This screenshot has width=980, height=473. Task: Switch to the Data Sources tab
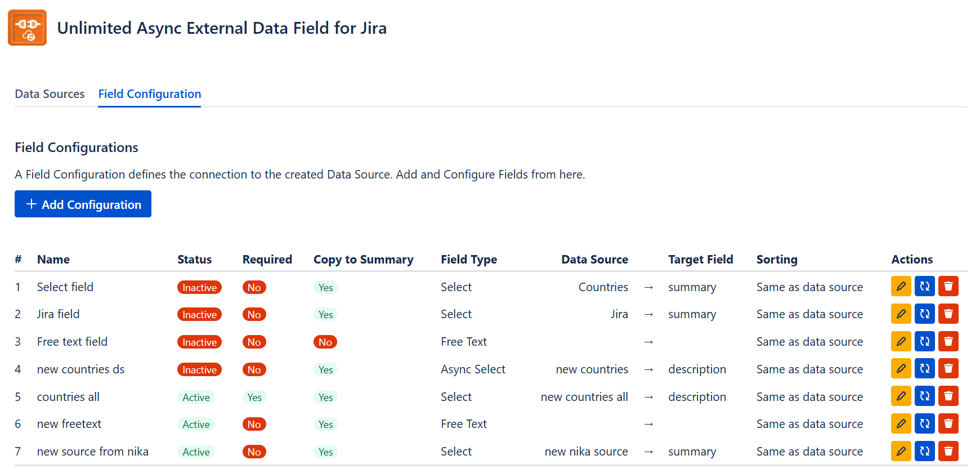pos(50,94)
